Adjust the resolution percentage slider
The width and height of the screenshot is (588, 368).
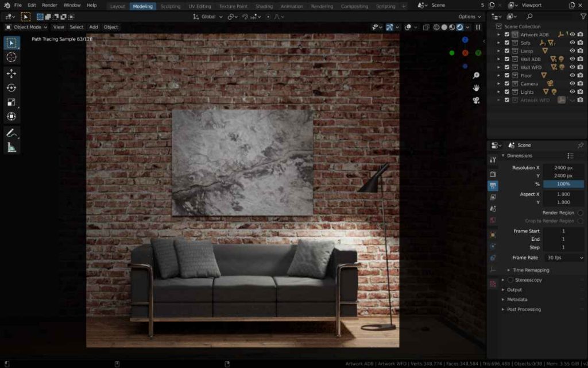point(563,184)
